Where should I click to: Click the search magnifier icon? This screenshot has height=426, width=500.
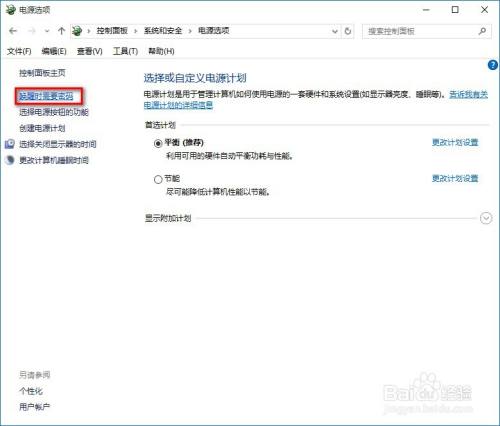coord(482,31)
